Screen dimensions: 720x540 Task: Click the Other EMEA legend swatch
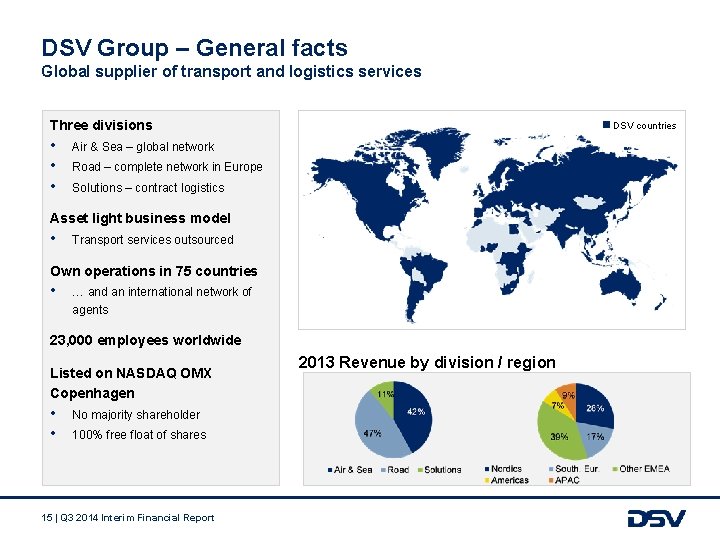pos(615,469)
